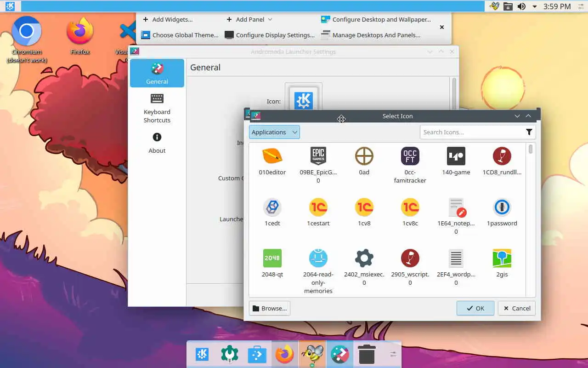Open the Keyboard Shortcuts page
588x368 pixels.
157,108
